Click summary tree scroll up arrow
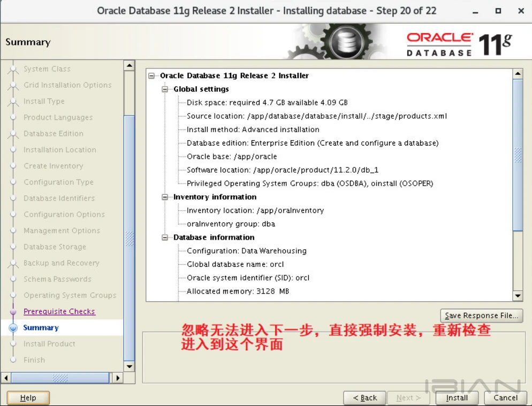This screenshot has width=532, height=406. pyautogui.click(x=518, y=74)
